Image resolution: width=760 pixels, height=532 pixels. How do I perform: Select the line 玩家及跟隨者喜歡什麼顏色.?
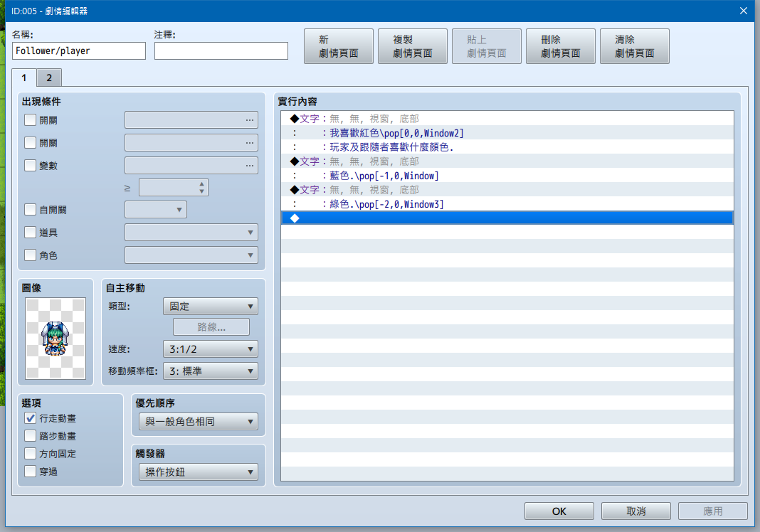[x=507, y=147]
